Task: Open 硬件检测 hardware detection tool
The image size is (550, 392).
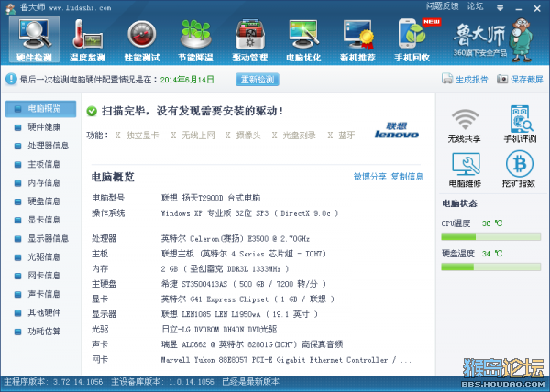Action: pos(35,39)
